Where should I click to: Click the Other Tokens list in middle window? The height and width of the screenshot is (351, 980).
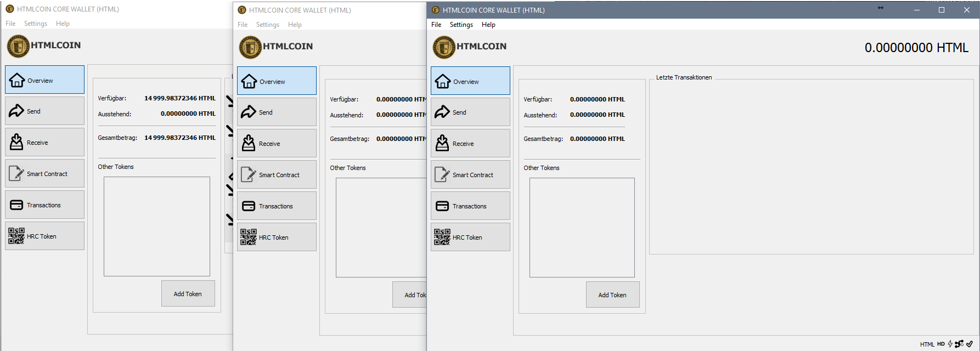(x=381, y=227)
